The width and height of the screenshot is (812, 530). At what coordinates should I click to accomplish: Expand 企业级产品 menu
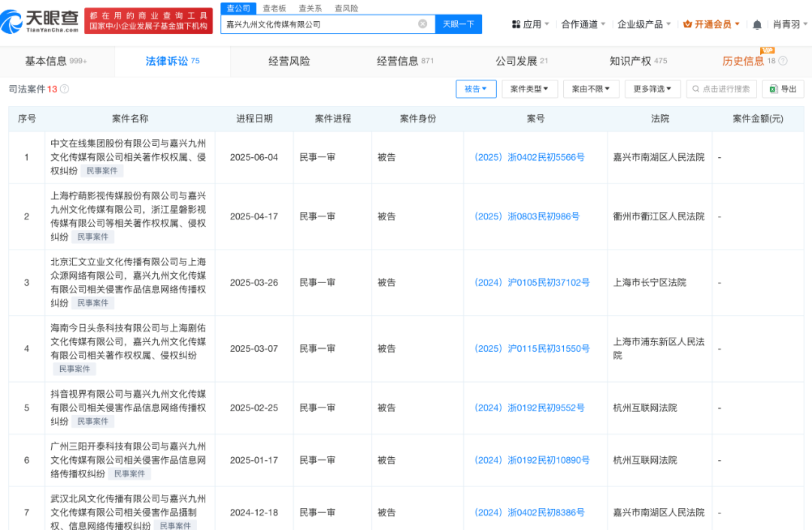pos(644,24)
